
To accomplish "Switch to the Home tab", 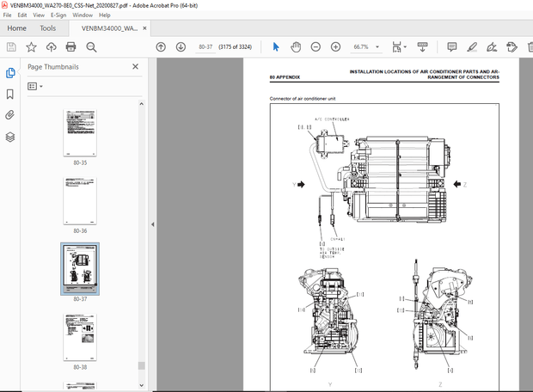I will coord(16,28).
